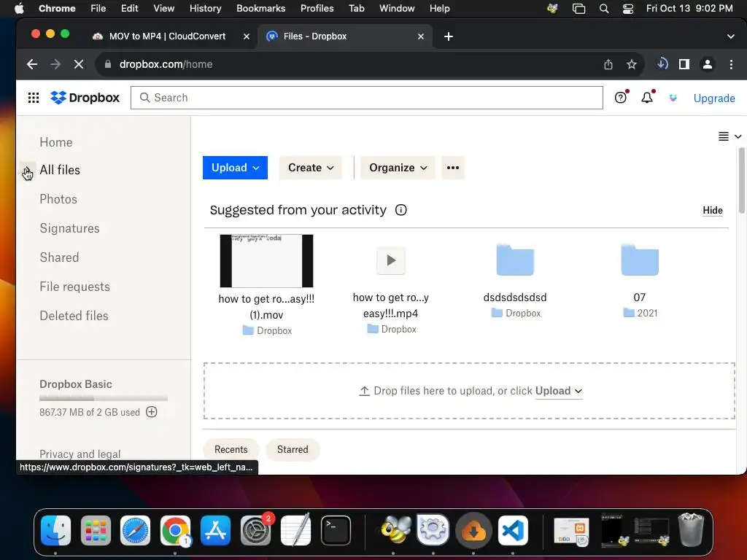747x560 pixels.
Task: Click the storage usage progress bar
Action: (x=104, y=397)
